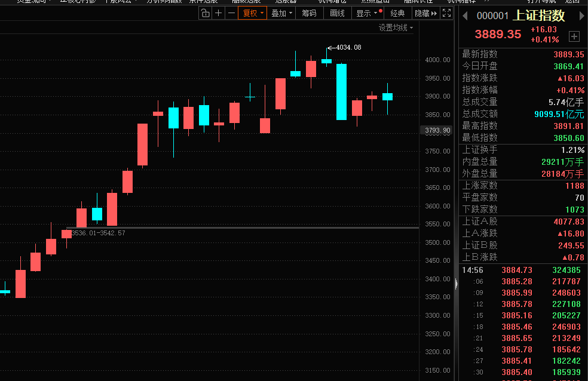The height and width of the screenshot is (381, 588).
Task: Zoom in the K-line chart with plus
Action: 218,13
